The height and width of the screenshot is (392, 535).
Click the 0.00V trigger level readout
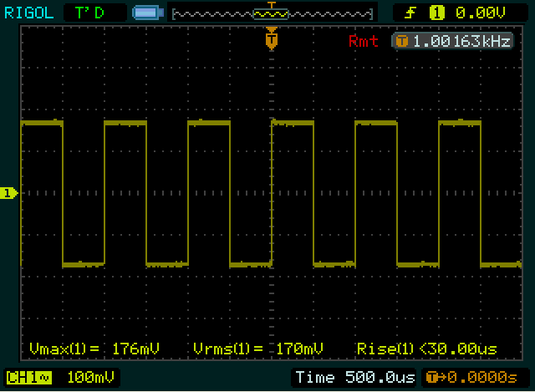(x=481, y=13)
